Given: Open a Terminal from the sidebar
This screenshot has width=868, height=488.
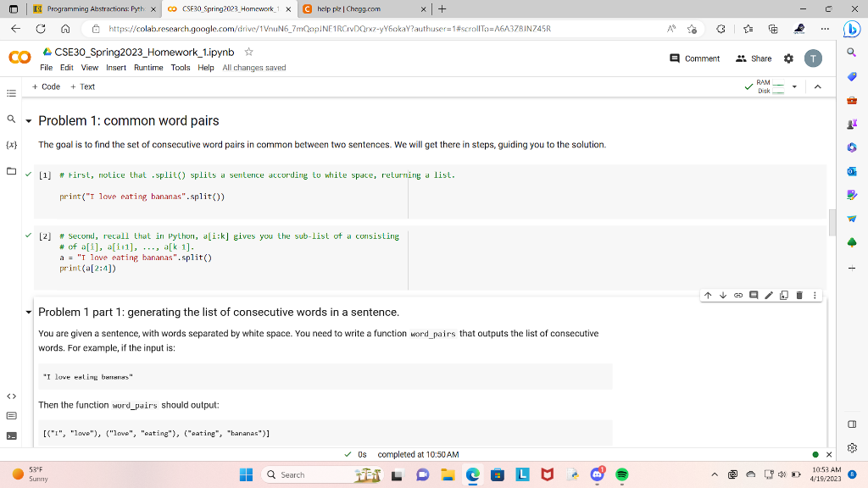Looking at the screenshot, I should point(10,436).
